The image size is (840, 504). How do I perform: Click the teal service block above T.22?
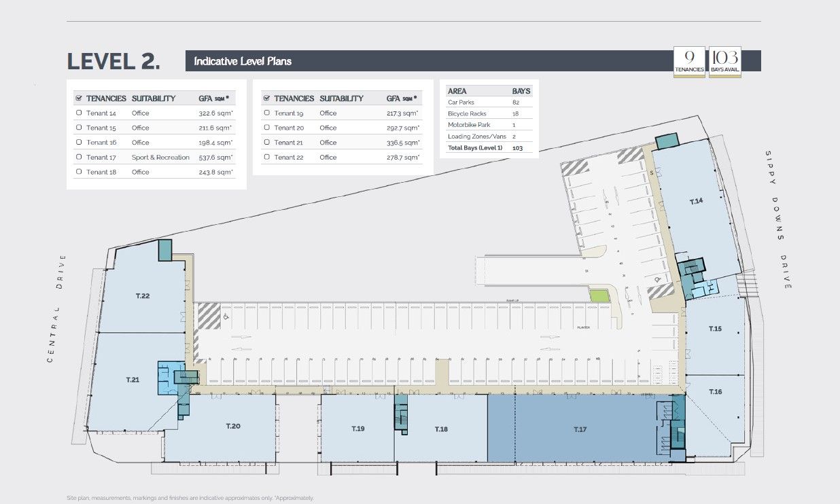(165, 250)
